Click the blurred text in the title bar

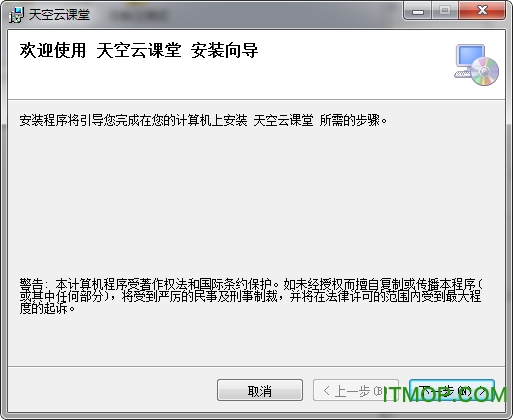pyautogui.click(x=138, y=15)
